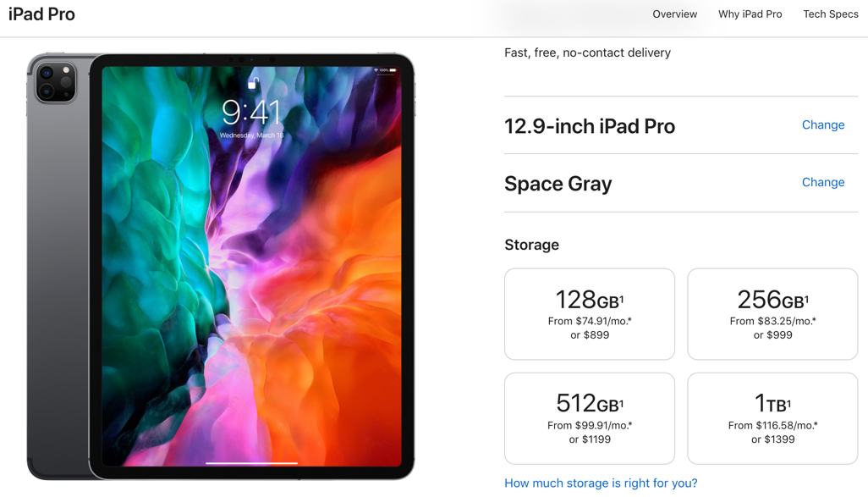Click the unlocked padlock icon on iPad screen

point(253,83)
